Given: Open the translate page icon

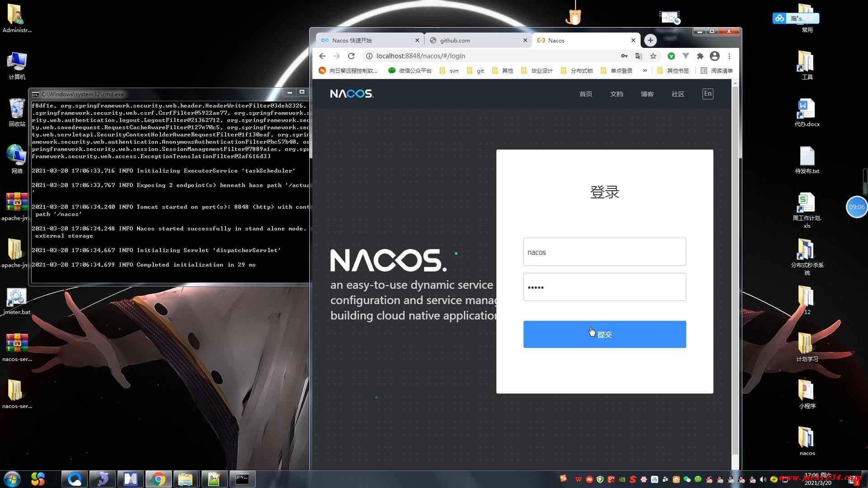Looking at the screenshot, I should click(639, 56).
